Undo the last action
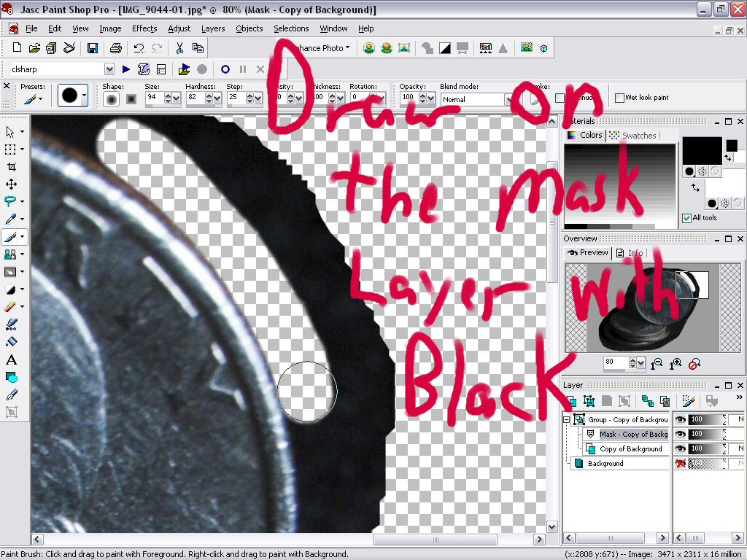The height and width of the screenshot is (560, 747). (x=139, y=47)
